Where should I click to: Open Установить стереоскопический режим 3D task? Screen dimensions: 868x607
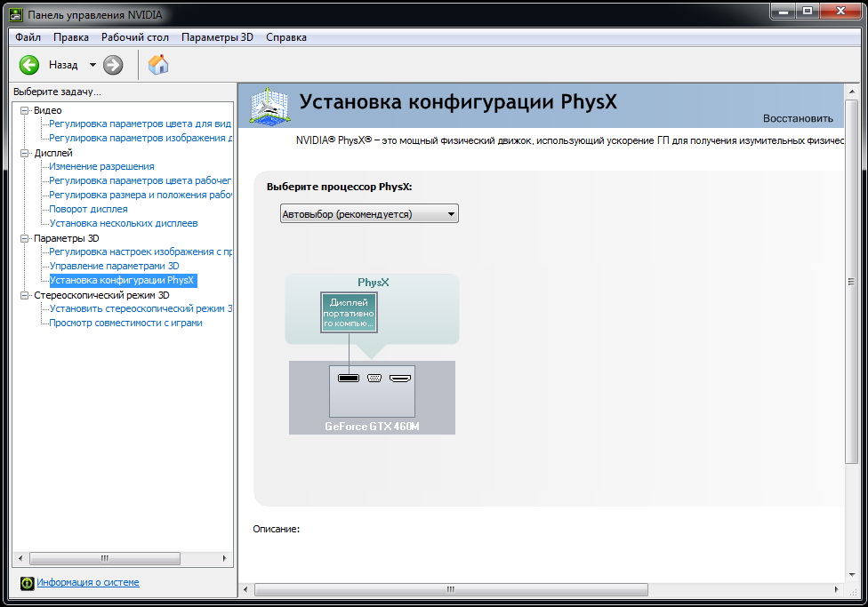pyautogui.click(x=141, y=308)
